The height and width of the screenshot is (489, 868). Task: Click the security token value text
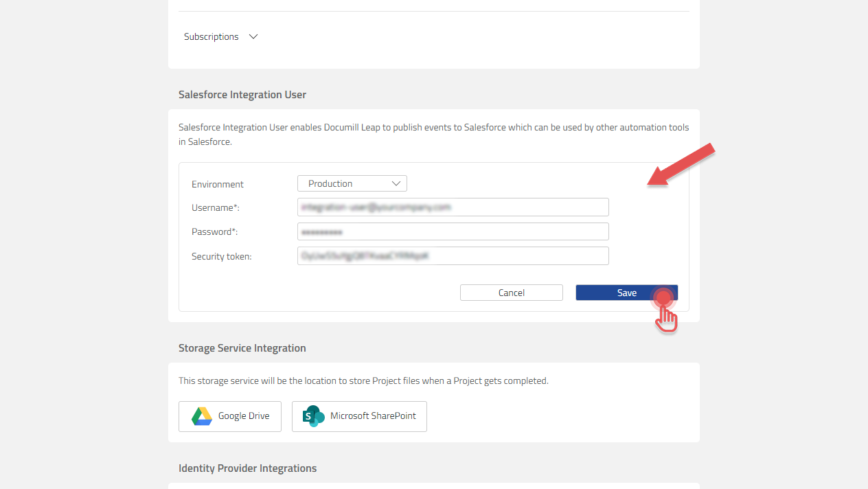click(364, 255)
